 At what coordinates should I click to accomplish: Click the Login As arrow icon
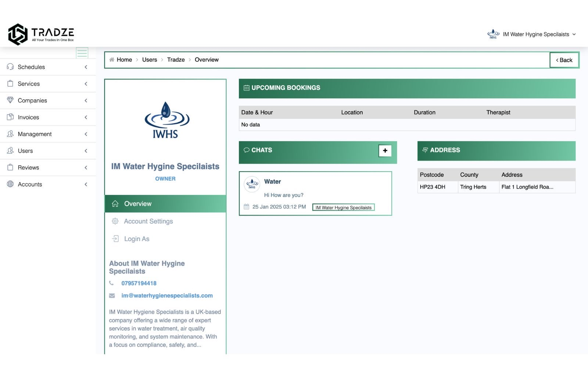pos(115,238)
